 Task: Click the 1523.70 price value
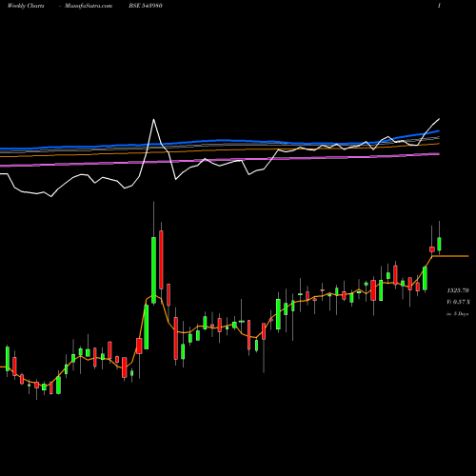point(458,290)
